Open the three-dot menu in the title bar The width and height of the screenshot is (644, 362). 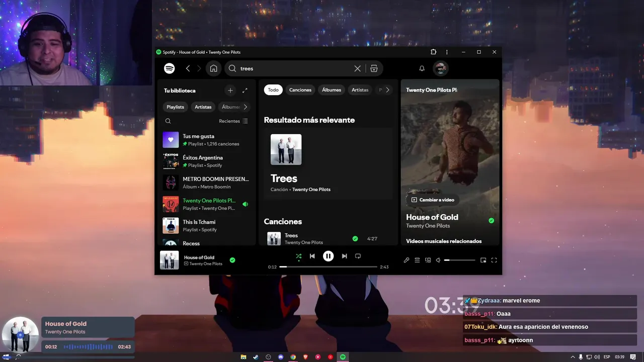point(447,52)
